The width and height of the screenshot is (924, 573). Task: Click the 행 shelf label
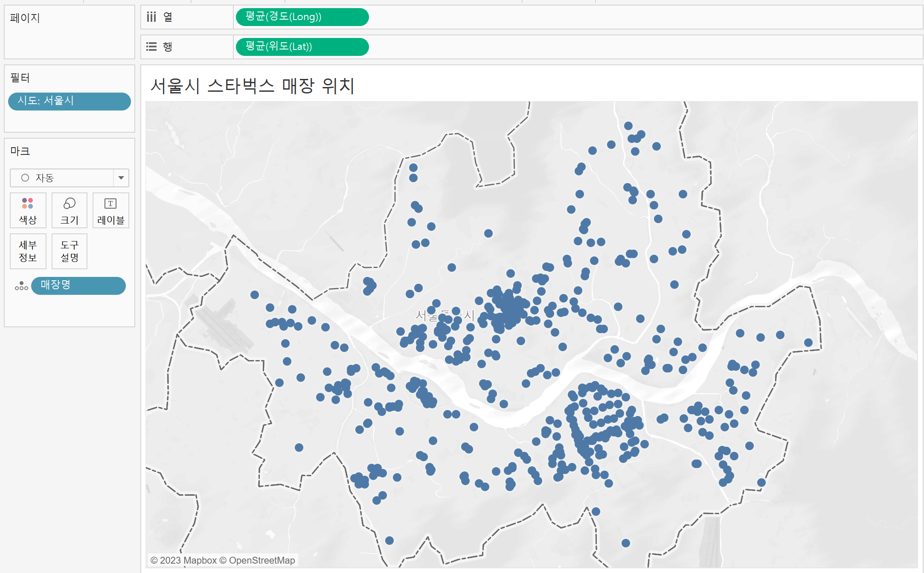pos(168,47)
